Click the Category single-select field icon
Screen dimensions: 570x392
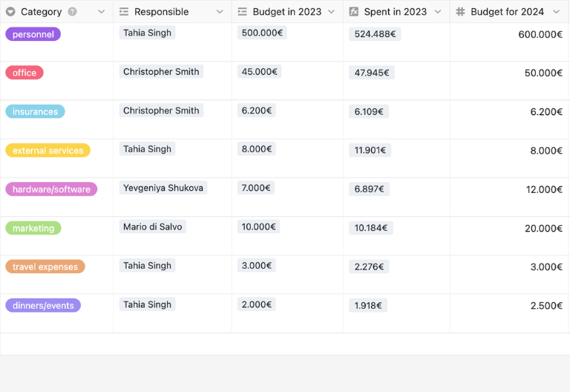click(x=10, y=12)
